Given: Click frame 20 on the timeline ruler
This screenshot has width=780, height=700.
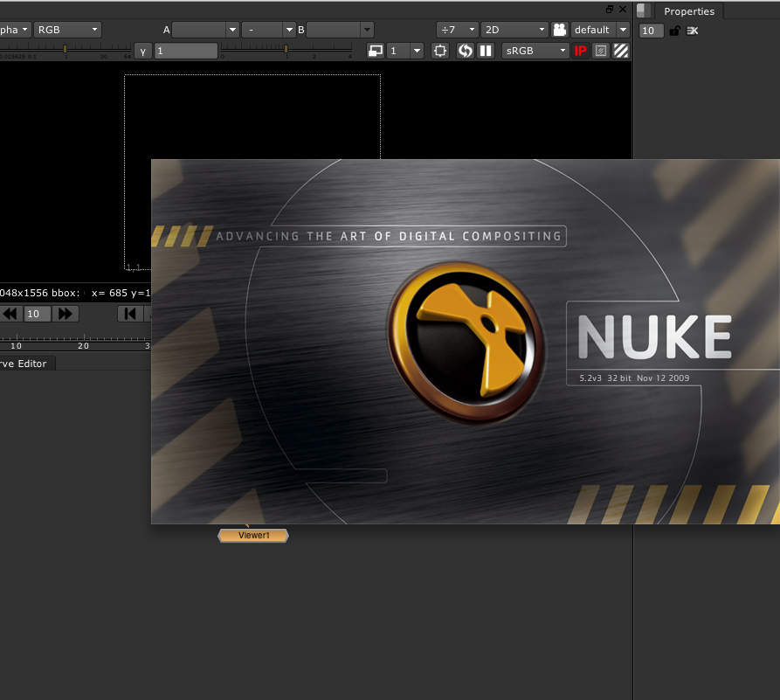Looking at the screenshot, I should click(x=84, y=345).
